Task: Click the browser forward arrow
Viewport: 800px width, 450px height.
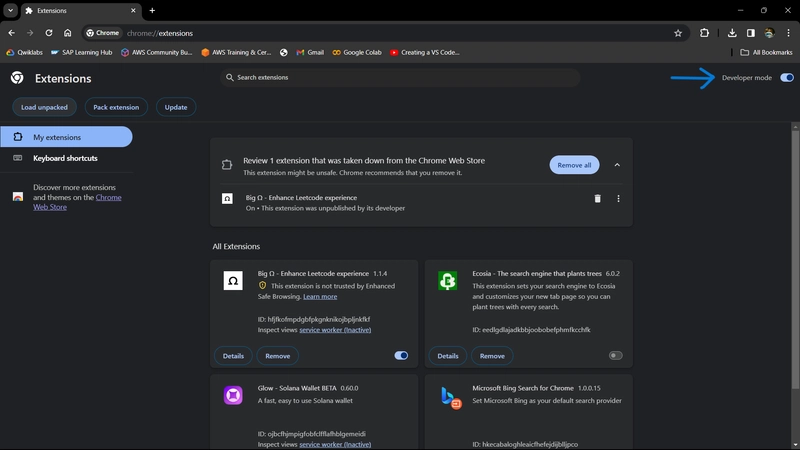Action: [x=30, y=33]
